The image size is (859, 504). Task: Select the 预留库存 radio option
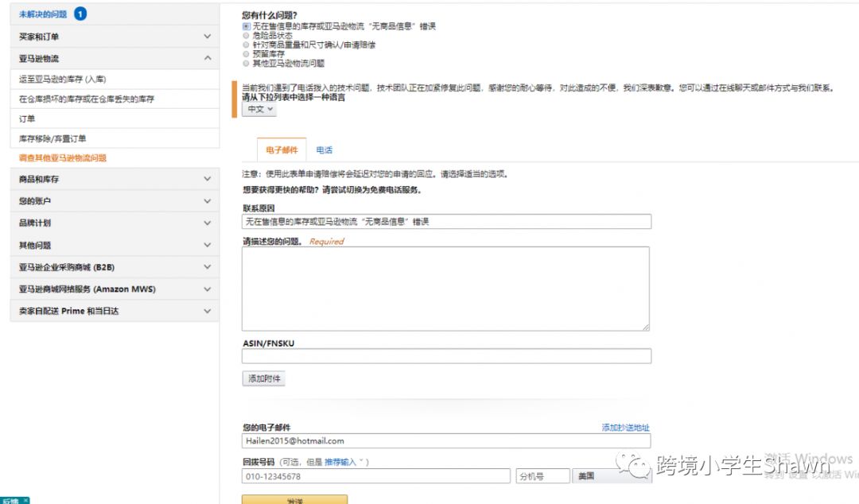[x=246, y=54]
